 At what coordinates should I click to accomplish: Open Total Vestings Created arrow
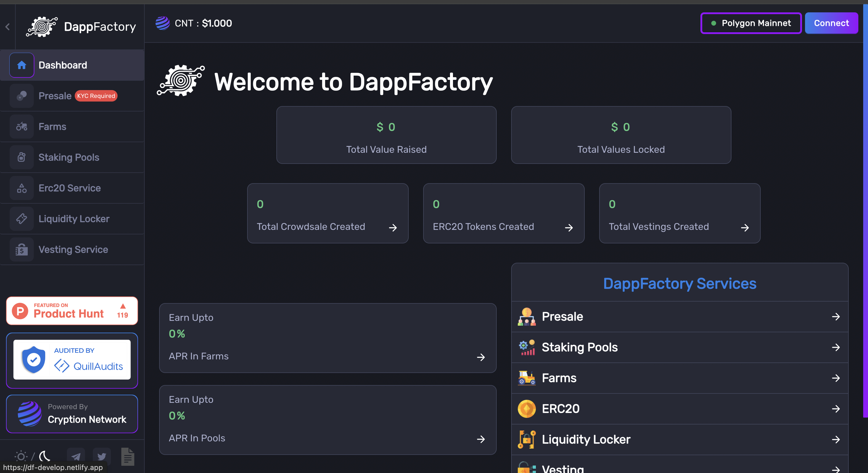tap(745, 228)
